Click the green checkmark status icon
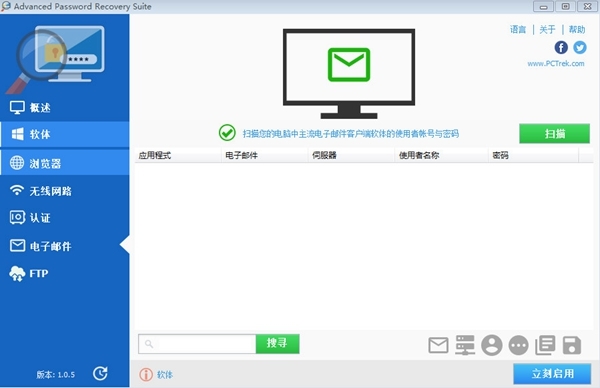This screenshot has height=388, width=600. 227,133
